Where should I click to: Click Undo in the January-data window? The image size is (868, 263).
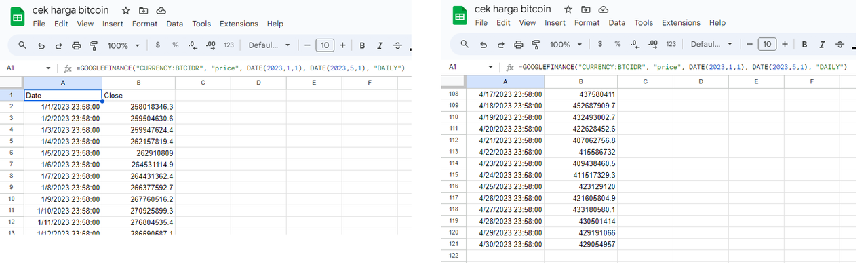pos(41,45)
